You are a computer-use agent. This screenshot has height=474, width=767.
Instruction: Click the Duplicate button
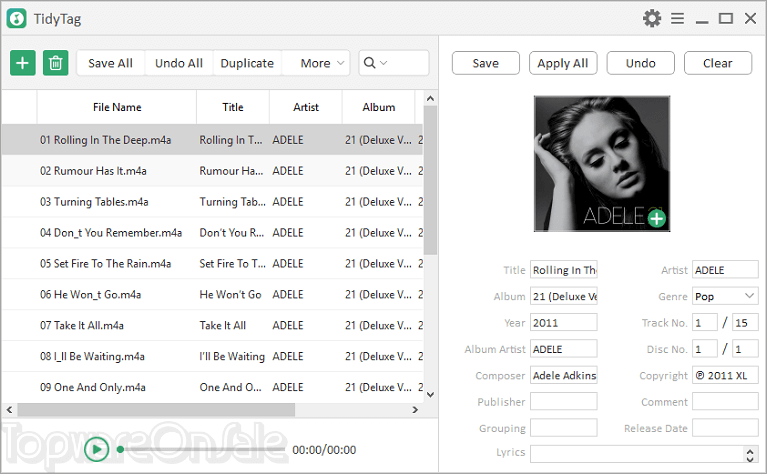247,63
